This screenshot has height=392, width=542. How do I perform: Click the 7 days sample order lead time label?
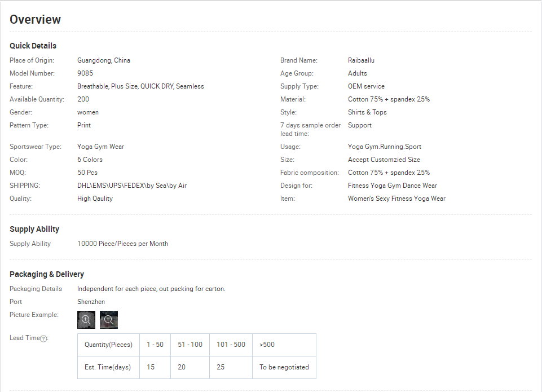[310, 129]
